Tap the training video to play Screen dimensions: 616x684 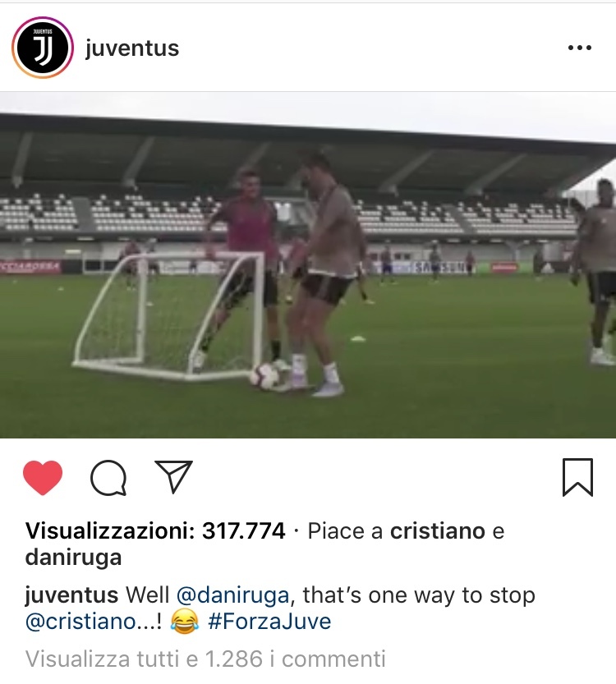coord(308,264)
